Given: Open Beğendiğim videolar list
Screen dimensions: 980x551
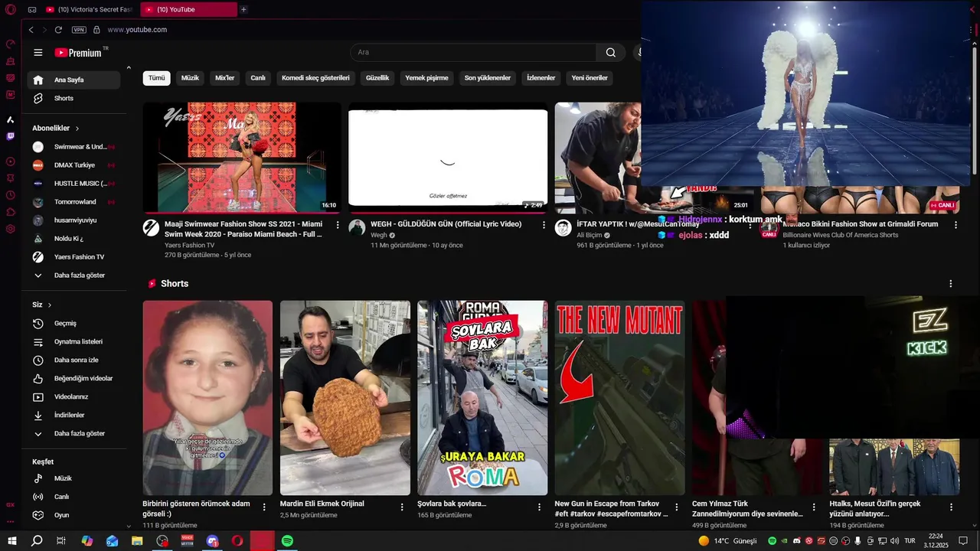Looking at the screenshot, I should (x=73, y=379).
